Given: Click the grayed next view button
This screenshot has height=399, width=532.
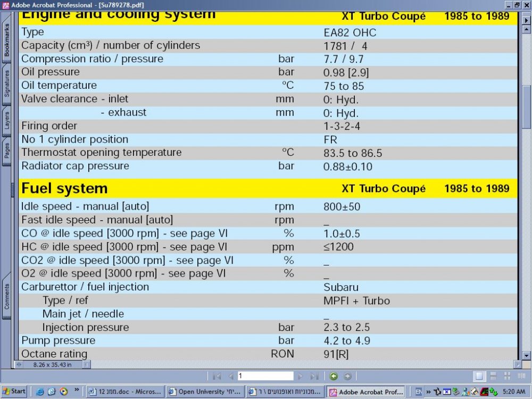Looking at the screenshot, I should 347,376.
